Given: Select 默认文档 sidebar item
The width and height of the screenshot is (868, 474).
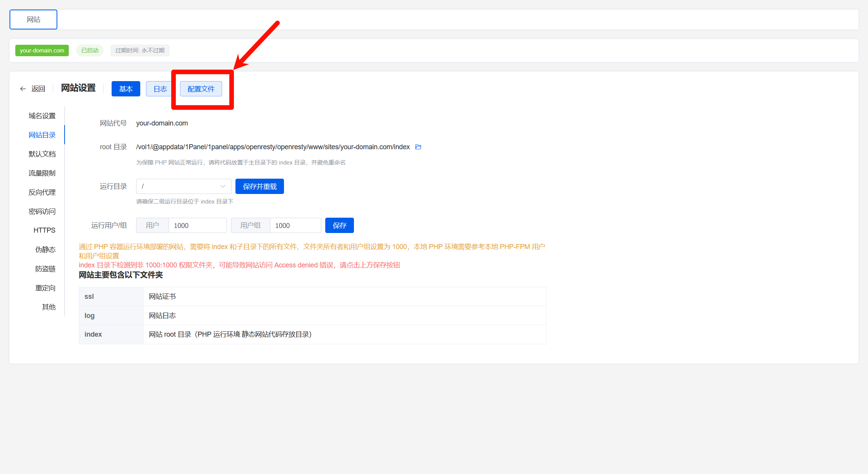Looking at the screenshot, I should tap(42, 154).
